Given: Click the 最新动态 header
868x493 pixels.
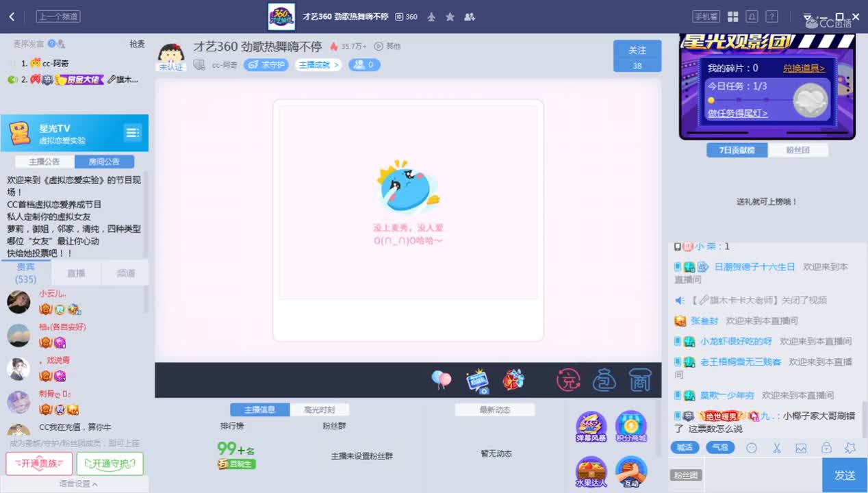Looking at the screenshot, I should point(495,409).
